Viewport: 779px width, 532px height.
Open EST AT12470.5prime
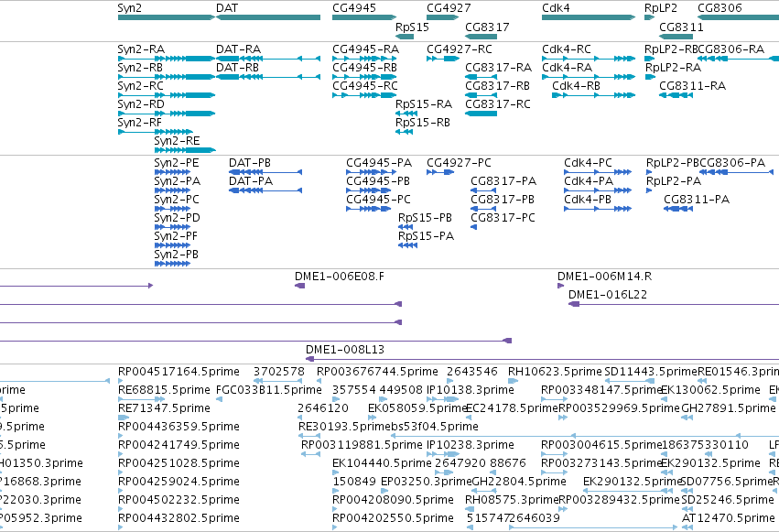click(x=729, y=518)
